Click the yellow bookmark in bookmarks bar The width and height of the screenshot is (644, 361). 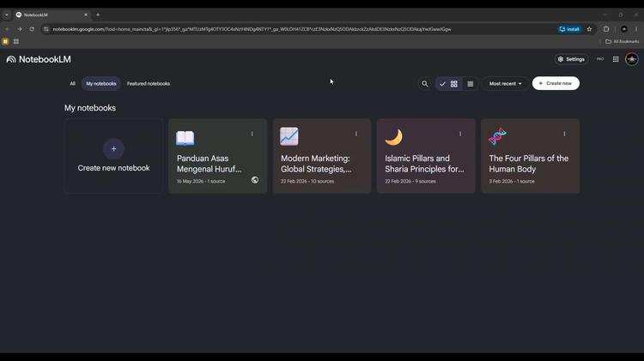[5, 41]
